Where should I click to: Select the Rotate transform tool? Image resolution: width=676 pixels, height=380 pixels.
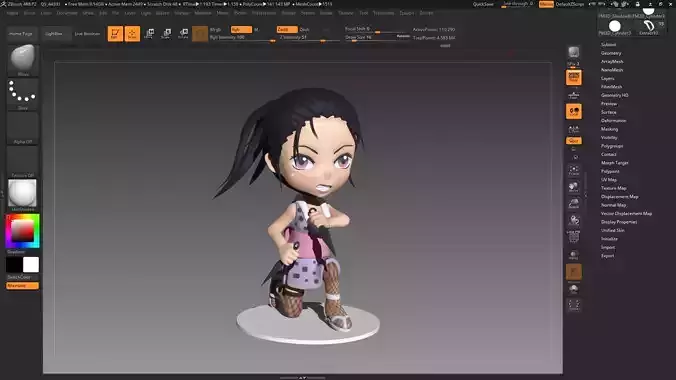click(183, 34)
